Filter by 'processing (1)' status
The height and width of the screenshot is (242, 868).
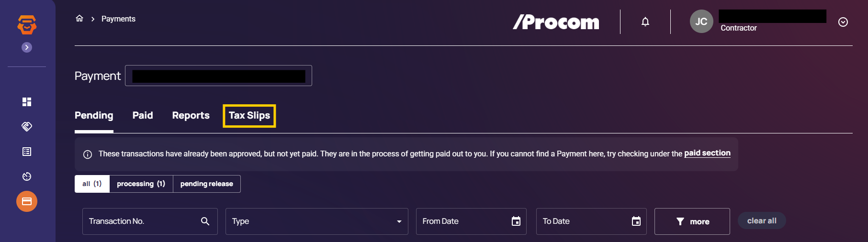click(141, 184)
